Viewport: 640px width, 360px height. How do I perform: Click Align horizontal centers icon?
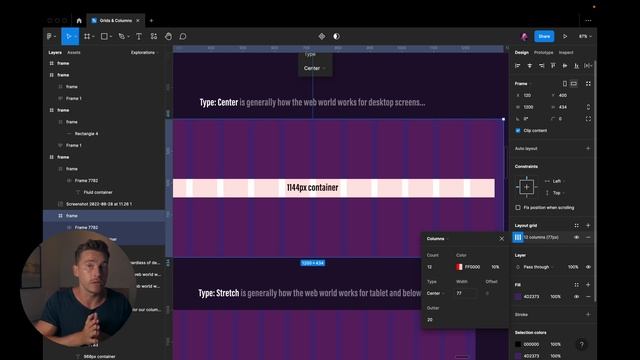click(529, 66)
